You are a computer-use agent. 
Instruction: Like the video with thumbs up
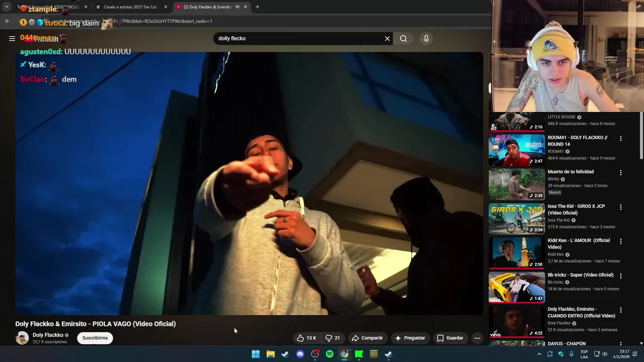tap(306, 338)
